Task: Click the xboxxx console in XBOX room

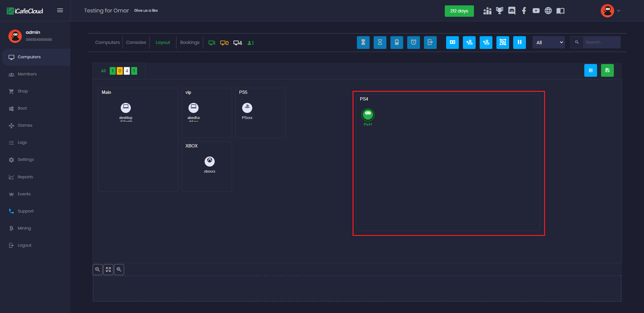Action: click(210, 162)
